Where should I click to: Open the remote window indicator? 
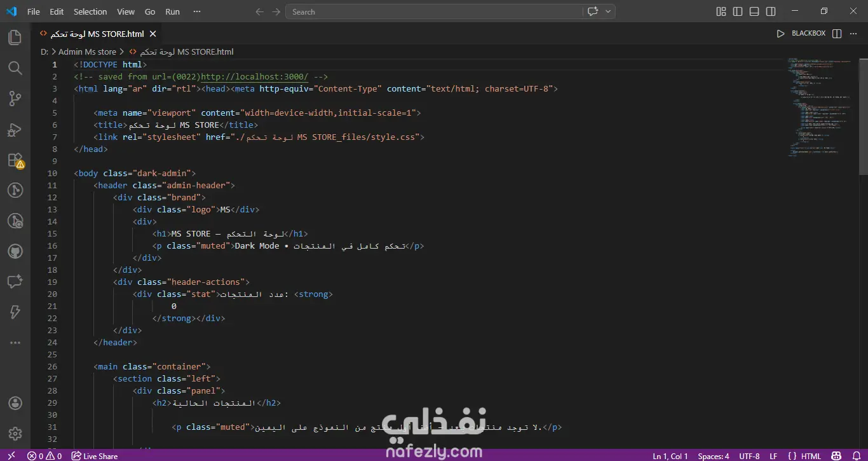pos(11,456)
